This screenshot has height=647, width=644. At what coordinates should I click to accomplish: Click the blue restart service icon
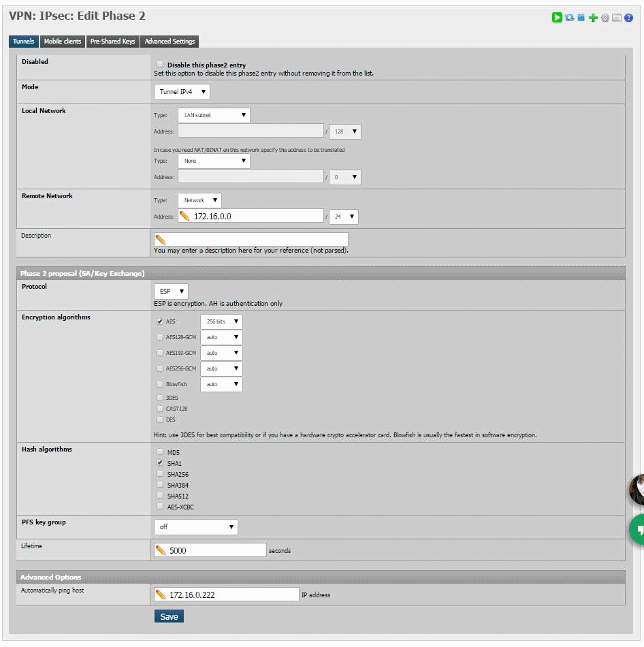(569, 18)
